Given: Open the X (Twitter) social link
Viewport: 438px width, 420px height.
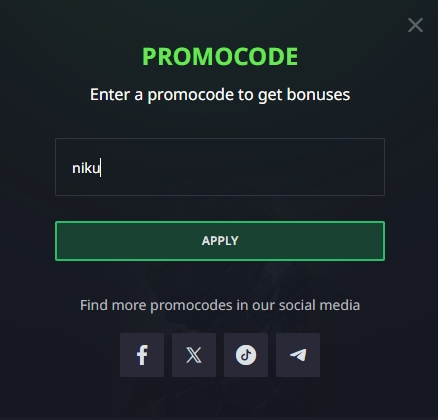Looking at the screenshot, I should [x=194, y=355].
